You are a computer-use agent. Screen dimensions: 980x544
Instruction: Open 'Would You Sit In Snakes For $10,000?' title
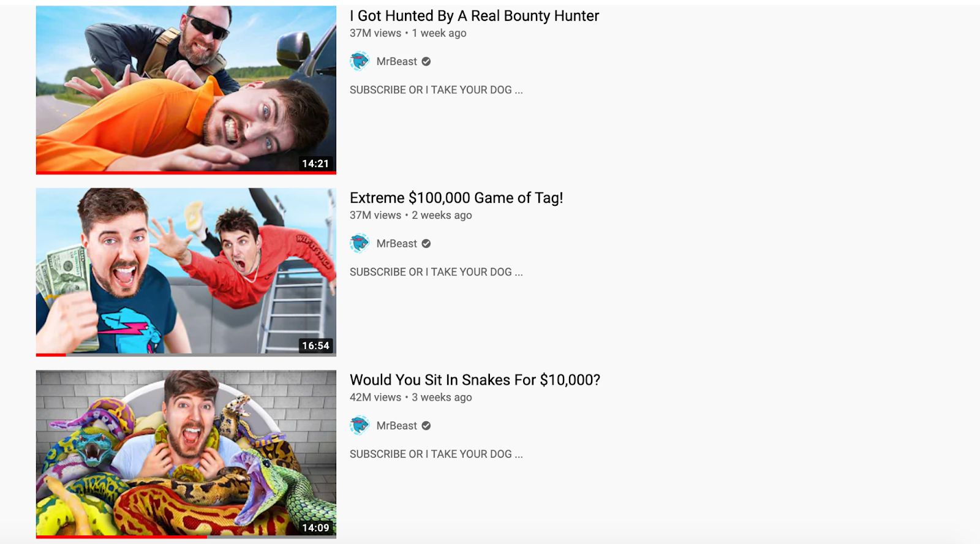pyautogui.click(x=475, y=380)
